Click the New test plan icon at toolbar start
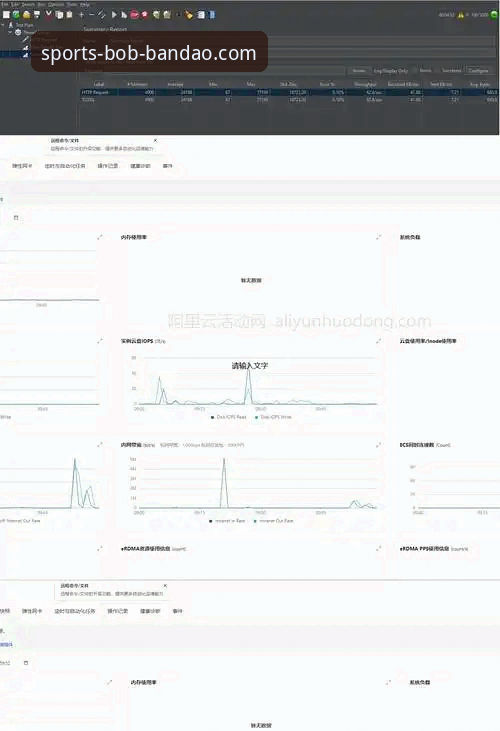This screenshot has height=731, width=500. tap(6, 15)
